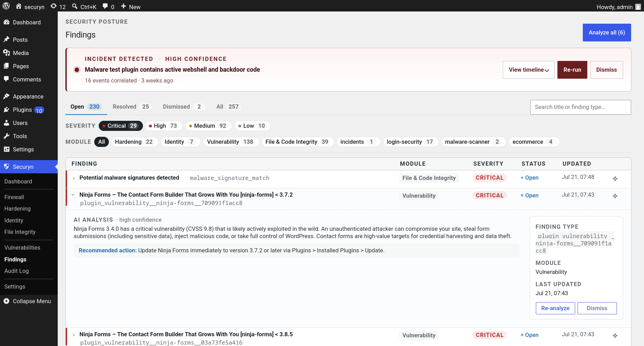Filter module by Identity chip
The width and height of the screenshot is (644, 346).
click(180, 142)
